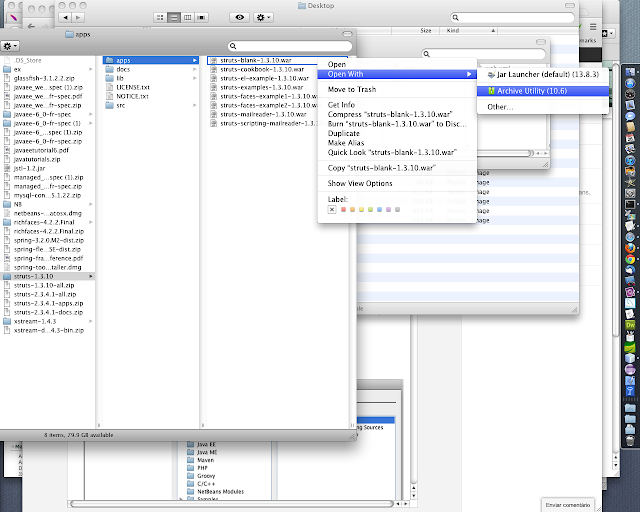
Task: Switch Desktop window to list view
Action: (x=174, y=17)
